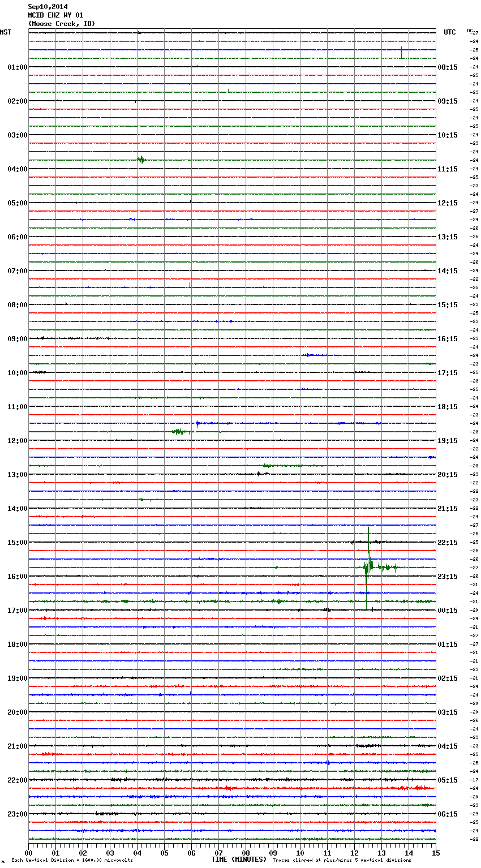Screen dimensions: 481x868
Task: Click minute tick label 08 under the plot
Action: (x=246, y=853)
